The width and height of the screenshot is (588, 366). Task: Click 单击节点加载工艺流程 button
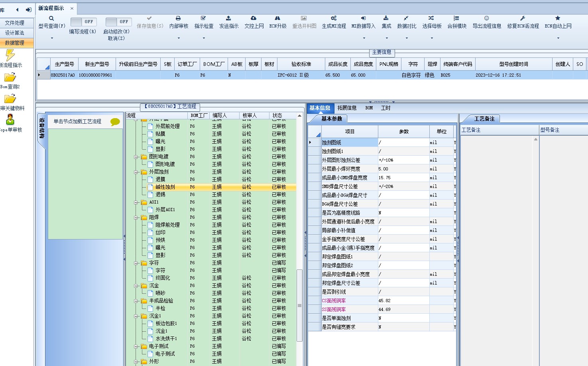click(x=77, y=121)
